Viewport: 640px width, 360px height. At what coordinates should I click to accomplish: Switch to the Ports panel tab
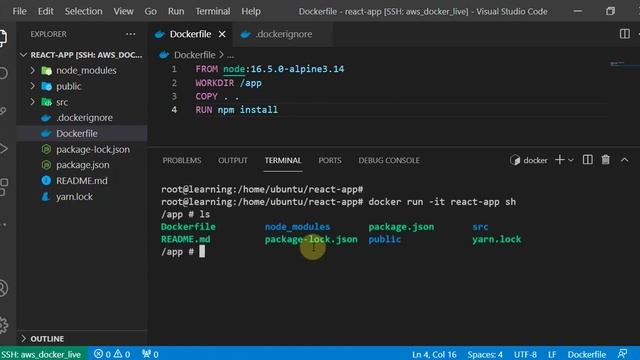pyautogui.click(x=330, y=160)
